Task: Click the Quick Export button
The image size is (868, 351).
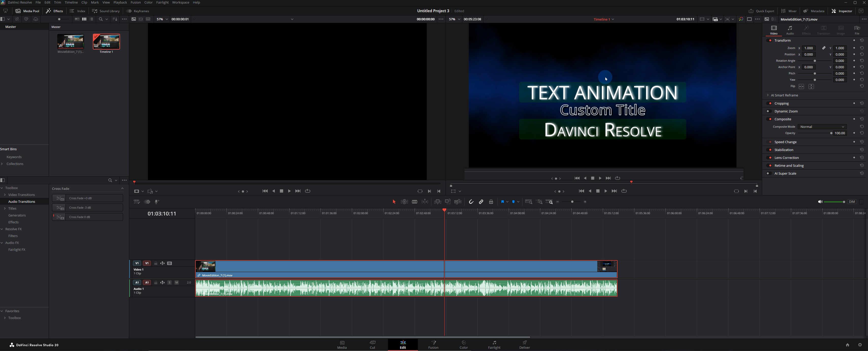Action: 761,11
